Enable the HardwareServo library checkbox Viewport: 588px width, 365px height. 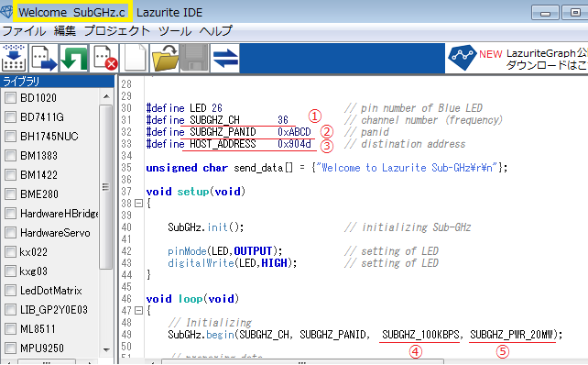(10, 232)
